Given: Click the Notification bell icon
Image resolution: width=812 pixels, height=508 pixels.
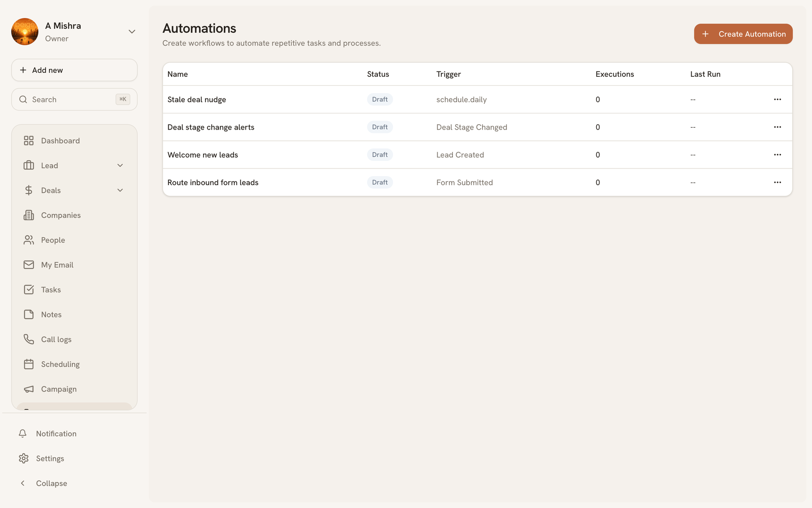Looking at the screenshot, I should pyautogui.click(x=23, y=433).
